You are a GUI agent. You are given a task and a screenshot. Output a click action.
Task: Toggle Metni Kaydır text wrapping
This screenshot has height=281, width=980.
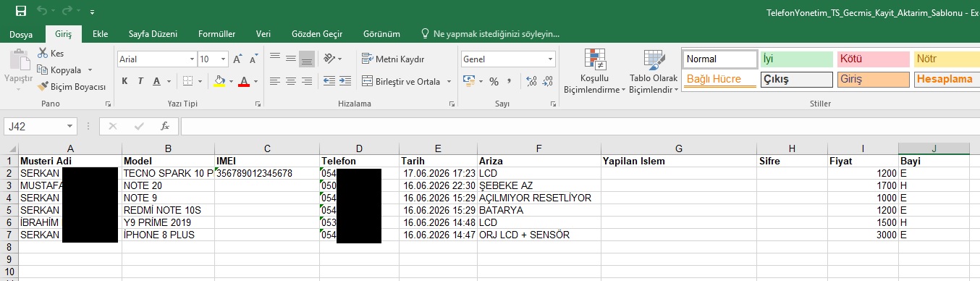393,59
